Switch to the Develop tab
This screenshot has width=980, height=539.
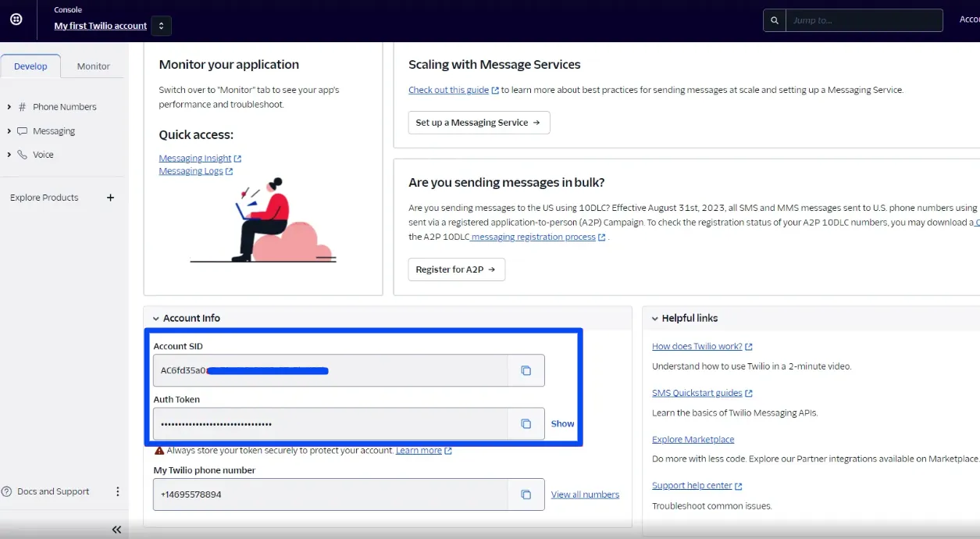tap(31, 66)
